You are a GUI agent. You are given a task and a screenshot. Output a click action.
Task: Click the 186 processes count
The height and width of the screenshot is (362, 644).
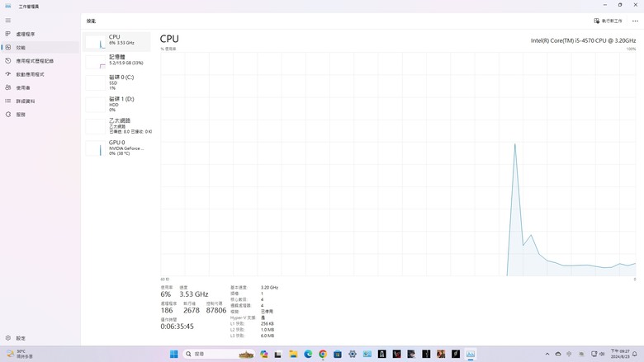click(x=167, y=310)
